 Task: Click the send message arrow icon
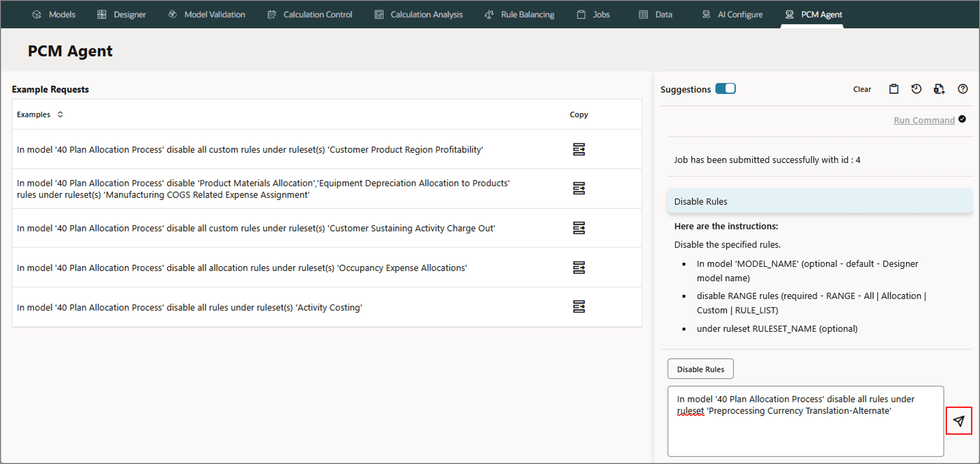pos(958,421)
